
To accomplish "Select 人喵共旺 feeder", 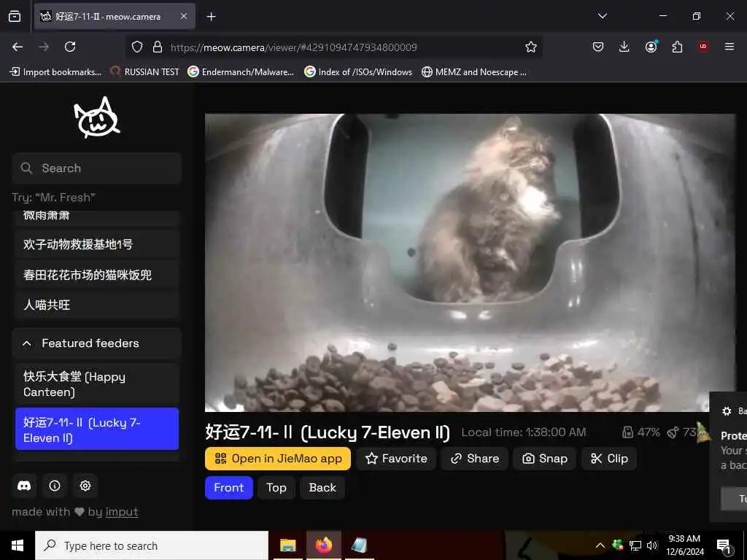I will click(x=97, y=305).
